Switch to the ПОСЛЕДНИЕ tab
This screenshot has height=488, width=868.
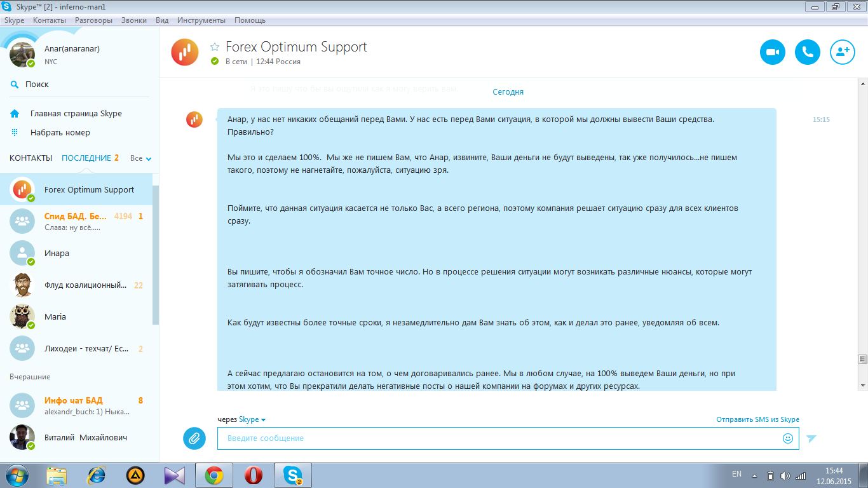coord(86,158)
